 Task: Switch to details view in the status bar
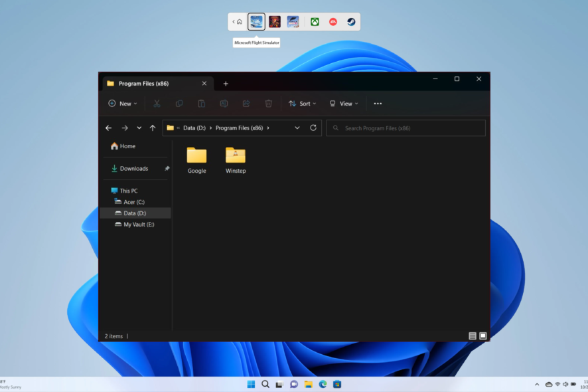(x=473, y=336)
